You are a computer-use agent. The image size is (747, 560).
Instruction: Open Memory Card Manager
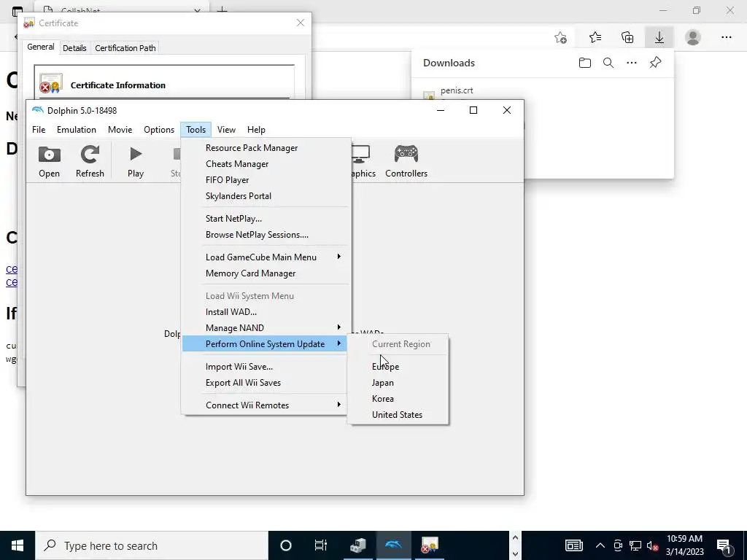coord(266,273)
